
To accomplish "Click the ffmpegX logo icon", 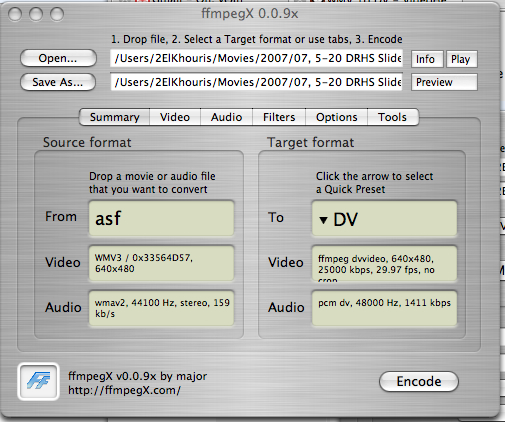I will tap(38, 381).
